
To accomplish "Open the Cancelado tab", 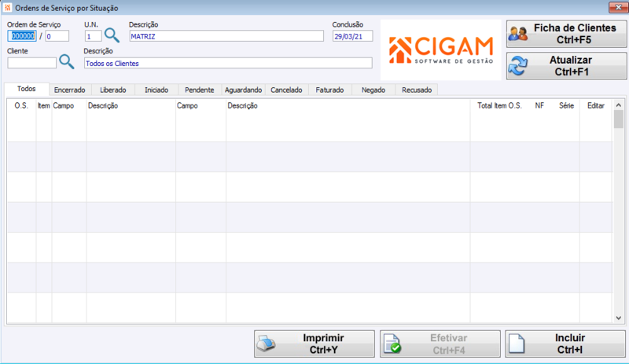I will coord(286,90).
